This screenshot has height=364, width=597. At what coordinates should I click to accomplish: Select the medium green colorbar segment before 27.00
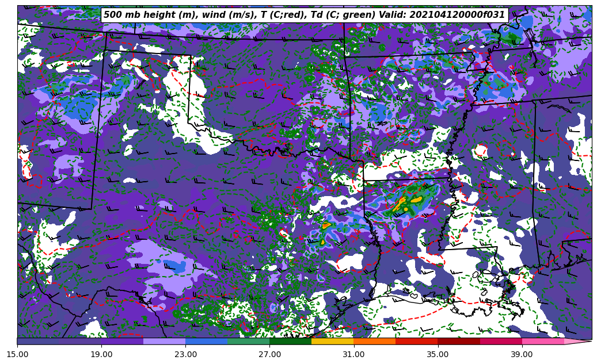pos(248,341)
